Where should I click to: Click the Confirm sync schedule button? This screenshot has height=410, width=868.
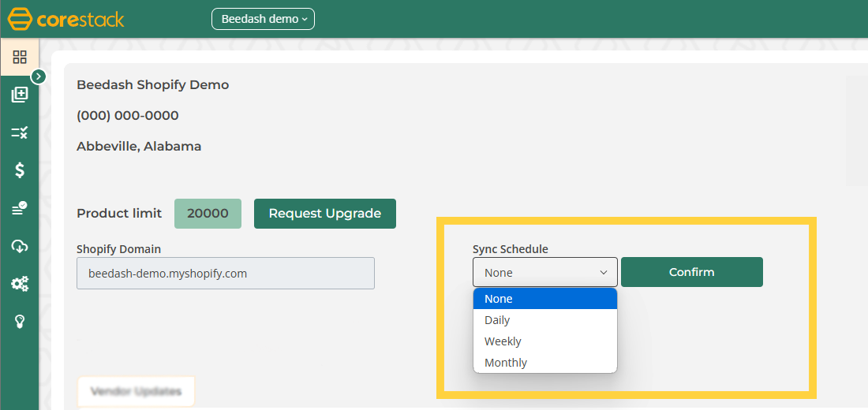(691, 272)
